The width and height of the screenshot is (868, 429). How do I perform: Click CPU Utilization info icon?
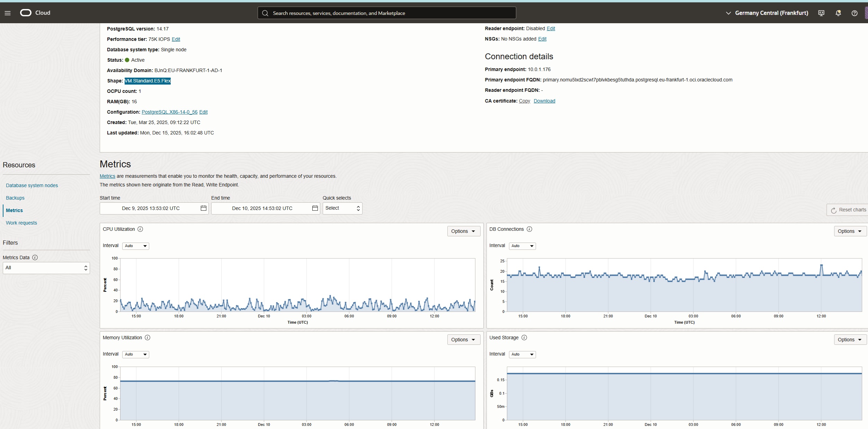tap(140, 229)
